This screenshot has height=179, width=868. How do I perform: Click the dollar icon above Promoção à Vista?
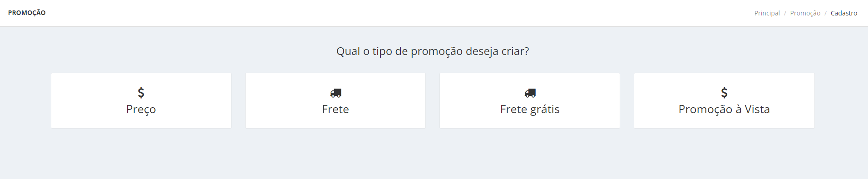pyautogui.click(x=724, y=93)
